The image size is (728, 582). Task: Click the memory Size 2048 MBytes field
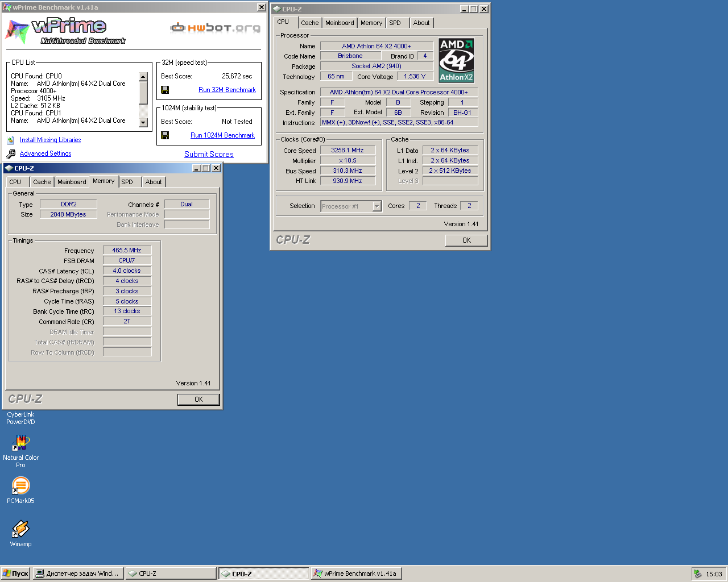click(x=68, y=215)
